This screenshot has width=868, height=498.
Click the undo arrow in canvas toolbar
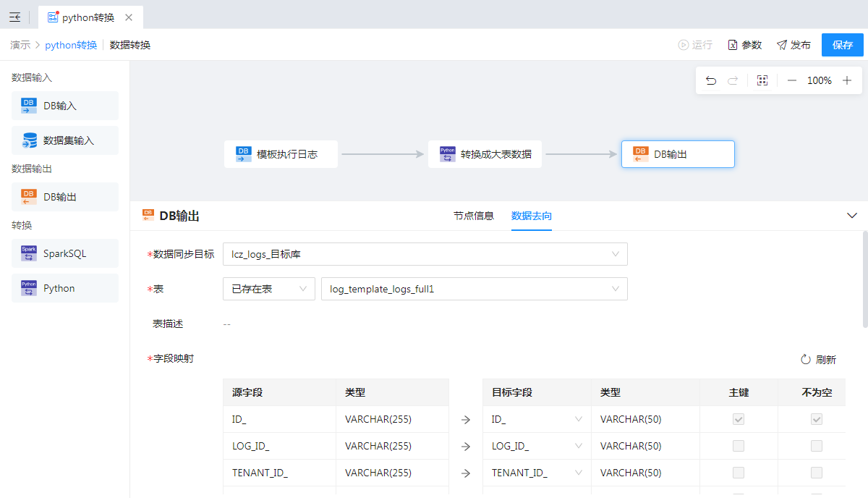click(x=711, y=80)
